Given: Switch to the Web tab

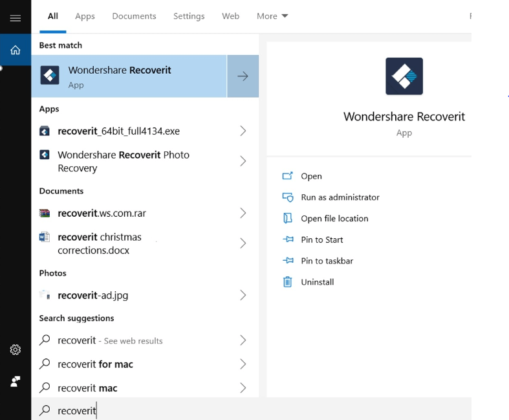Looking at the screenshot, I should [230, 16].
